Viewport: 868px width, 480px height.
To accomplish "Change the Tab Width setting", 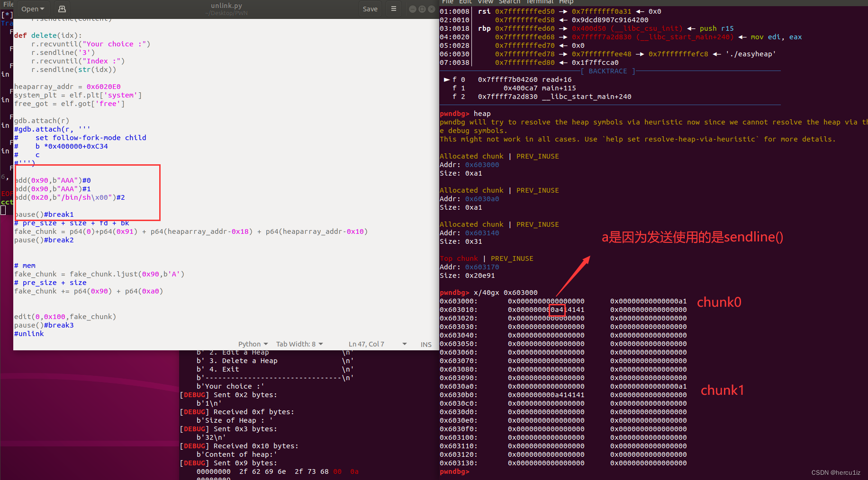I will coord(299,344).
